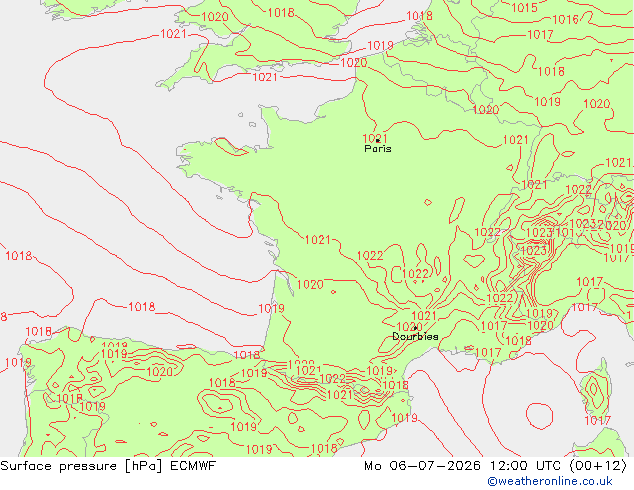This screenshot has width=634, height=490.
Task: Click the 1020 label over northwest Spain
Action: [159, 371]
